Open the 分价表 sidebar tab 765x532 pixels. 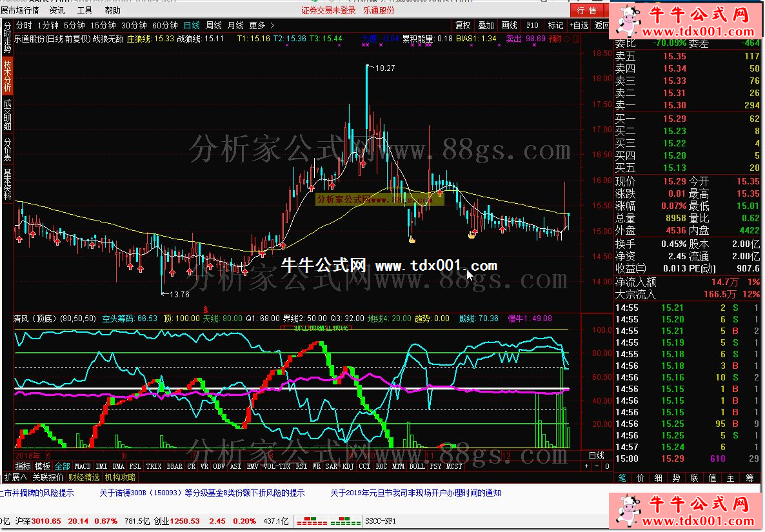click(x=7, y=149)
